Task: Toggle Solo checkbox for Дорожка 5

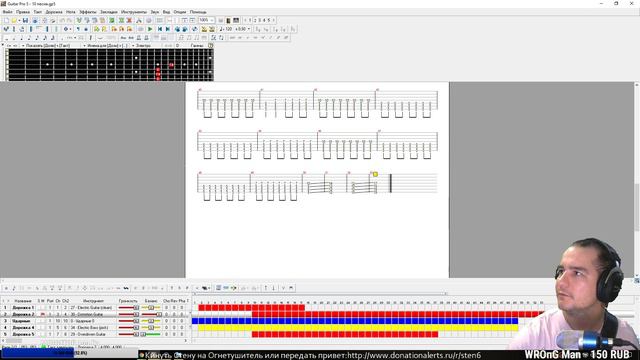Action: pyautogui.click(x=40, y=334)
